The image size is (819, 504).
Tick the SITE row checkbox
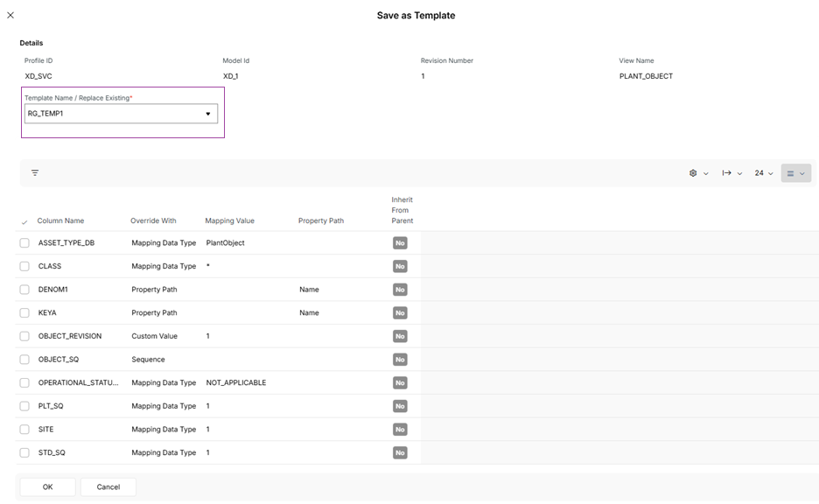24,430
